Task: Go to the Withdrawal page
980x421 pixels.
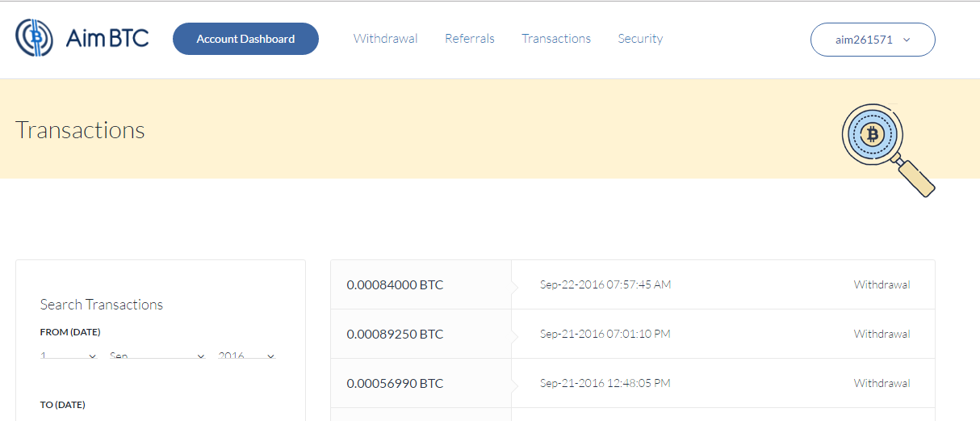Action: (385, 39)
